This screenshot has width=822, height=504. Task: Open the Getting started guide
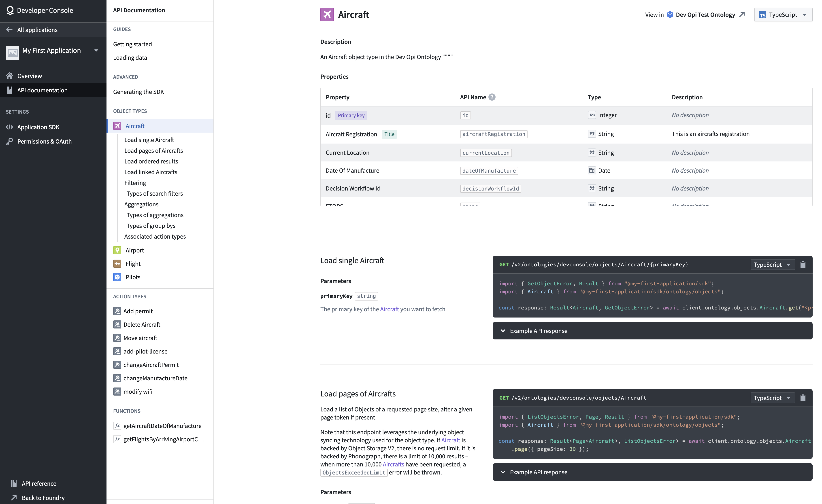pyautogui.click(x=132, y=44)
